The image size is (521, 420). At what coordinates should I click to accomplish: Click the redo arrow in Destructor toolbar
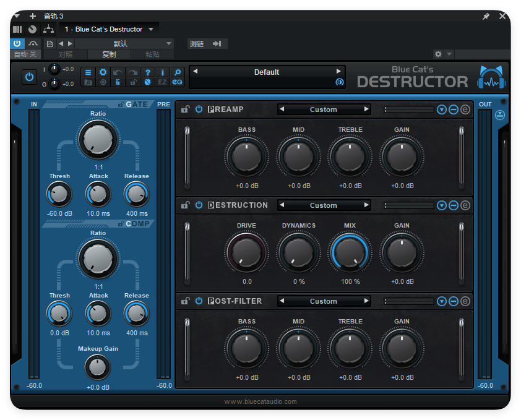point(132,72)
